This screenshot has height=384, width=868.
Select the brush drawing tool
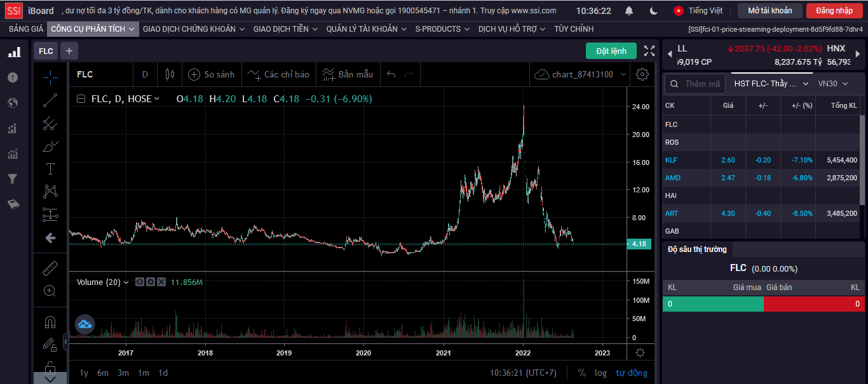50,146
